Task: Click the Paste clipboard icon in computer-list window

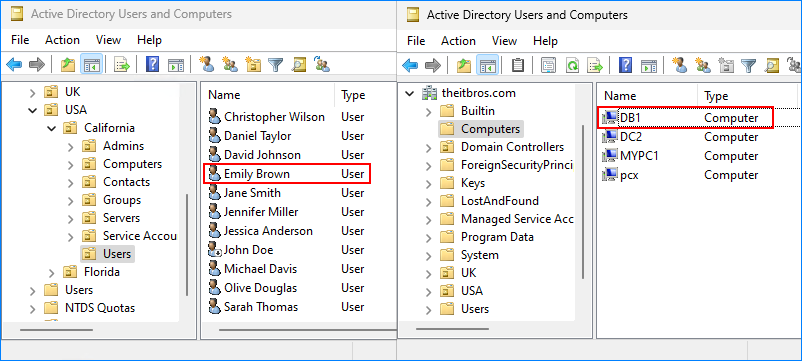Action: (x=518, y=65)
